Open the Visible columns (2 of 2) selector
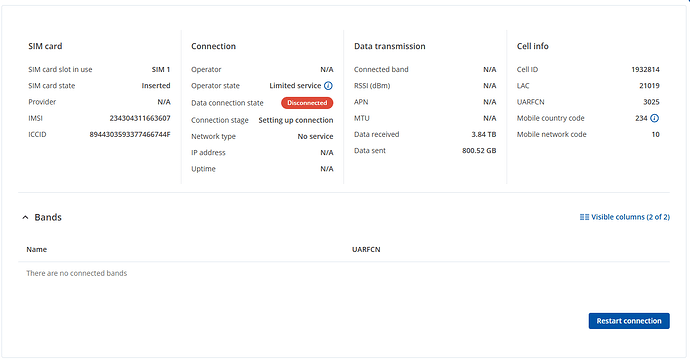The image size is (690, 362). (x=625, y=217)
